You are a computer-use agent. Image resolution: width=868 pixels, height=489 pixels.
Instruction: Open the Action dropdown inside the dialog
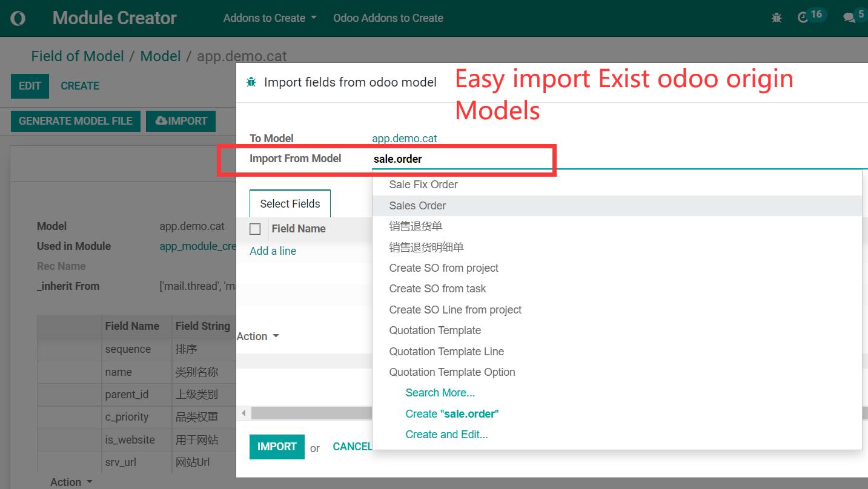point(257,336)
